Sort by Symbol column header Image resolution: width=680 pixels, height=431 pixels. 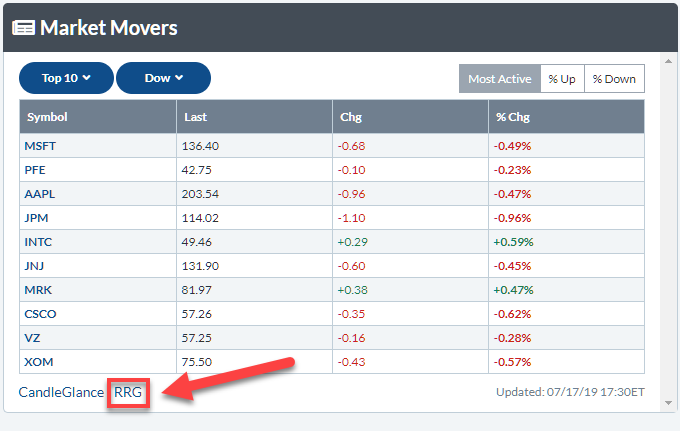(47, 117)
